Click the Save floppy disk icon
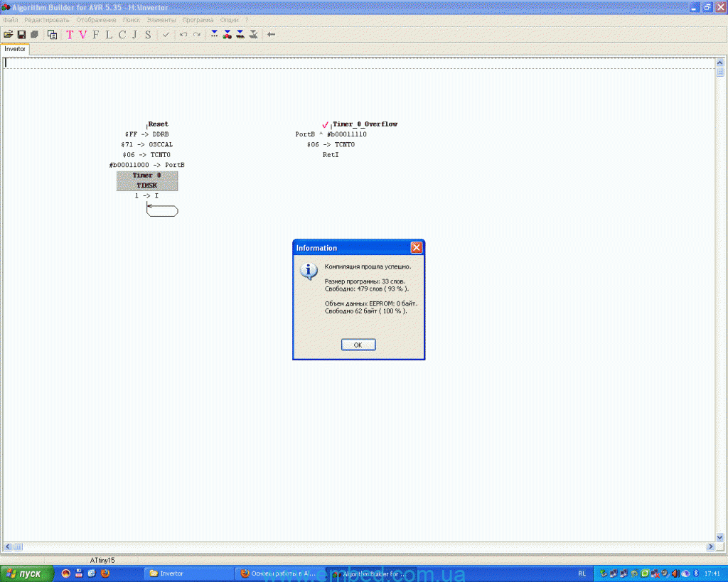Image resolution: width=728 pixels, height=582 pixels. click(21, 34)
